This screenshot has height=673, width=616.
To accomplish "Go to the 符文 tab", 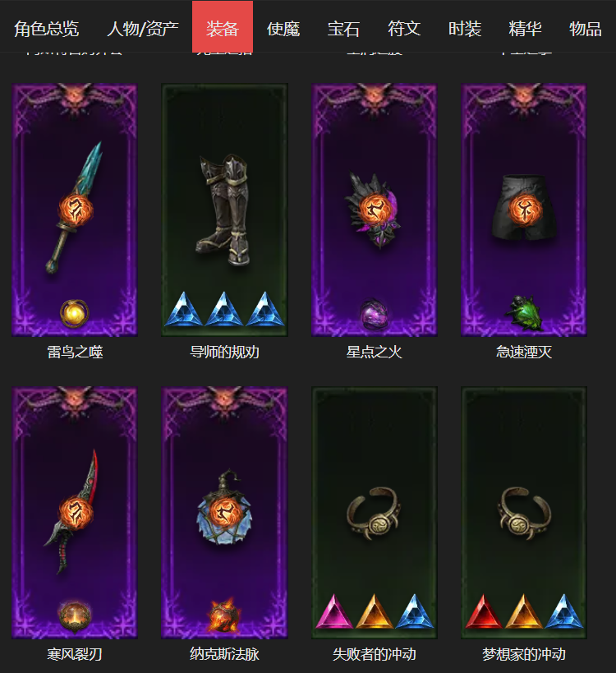I will [404, 29].
